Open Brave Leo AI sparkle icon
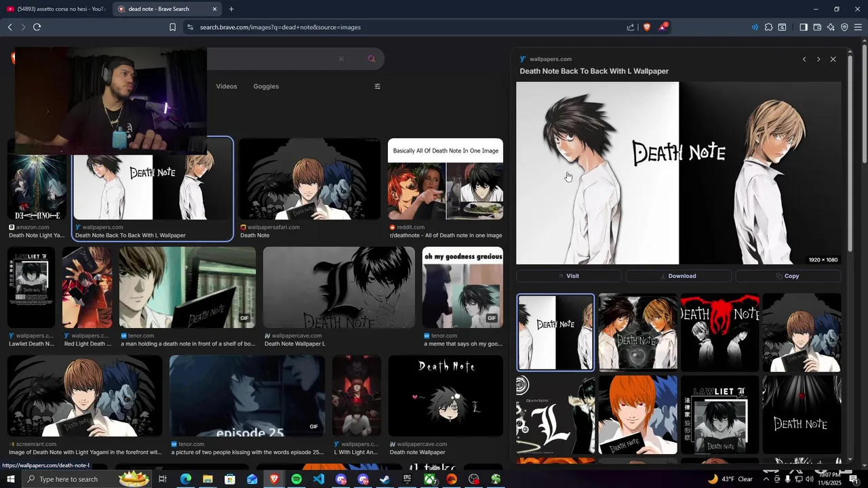 click(831, 27)
